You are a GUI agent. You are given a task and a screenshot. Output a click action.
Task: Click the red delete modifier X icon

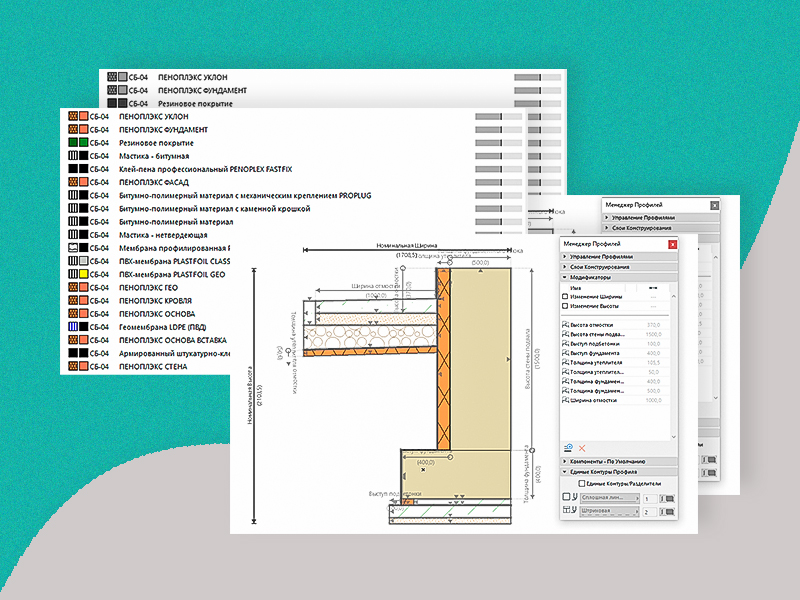coord(582,447)
